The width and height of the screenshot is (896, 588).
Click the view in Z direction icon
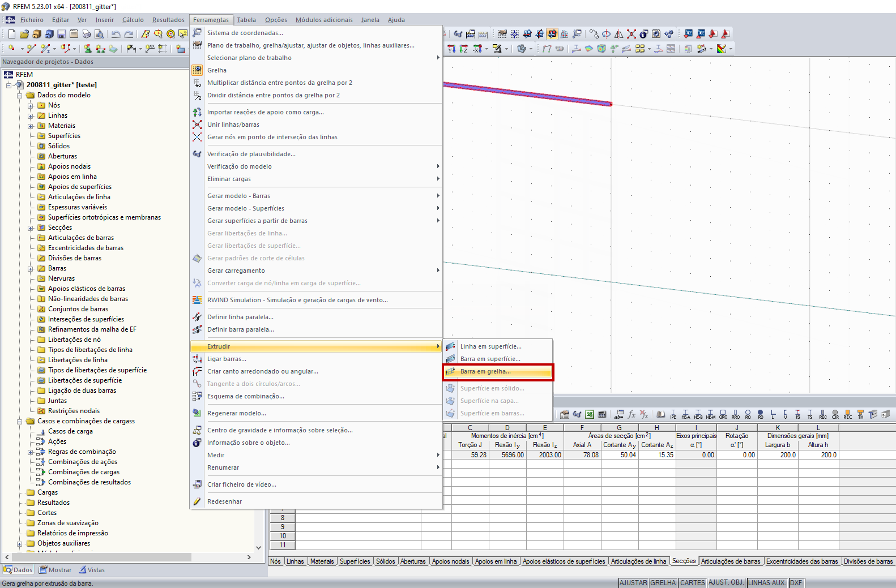point(464,49)
